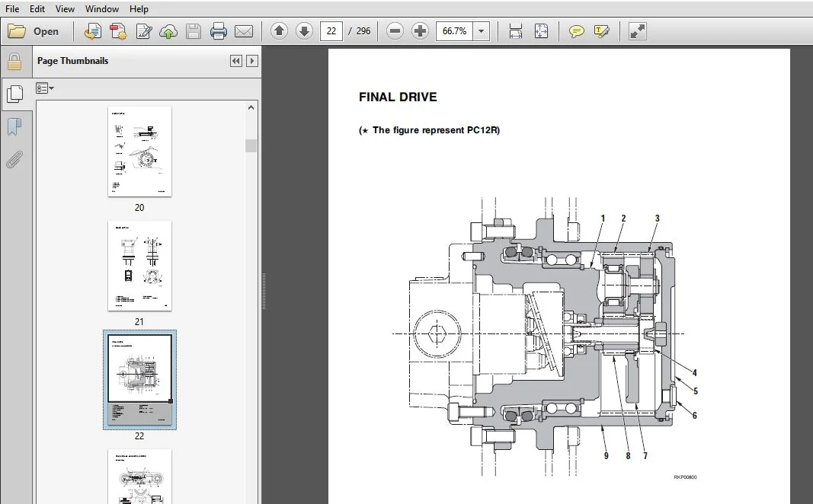The height and width of the screenshot is (504, 813).
Task: Select the highlight text tool
Action: click(x=601, y=32)
